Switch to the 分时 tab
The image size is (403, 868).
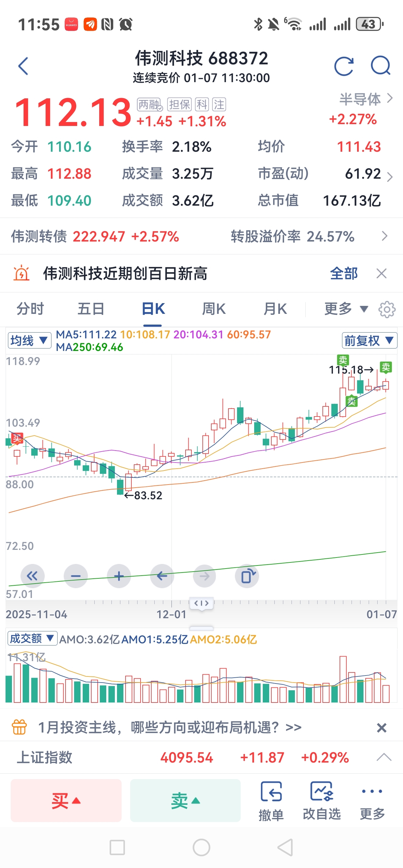(x=30, y=309)
